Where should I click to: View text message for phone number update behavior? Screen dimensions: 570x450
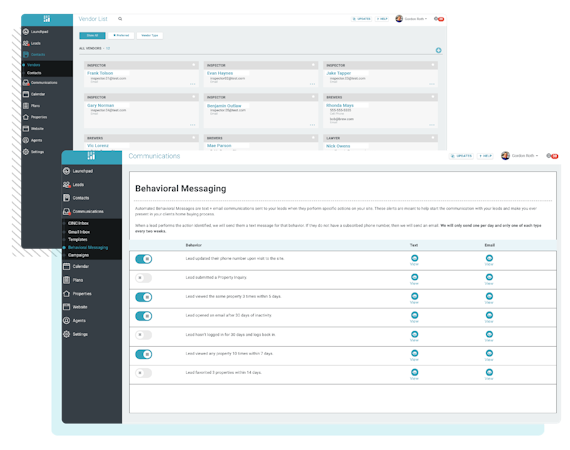pos(414,260)
